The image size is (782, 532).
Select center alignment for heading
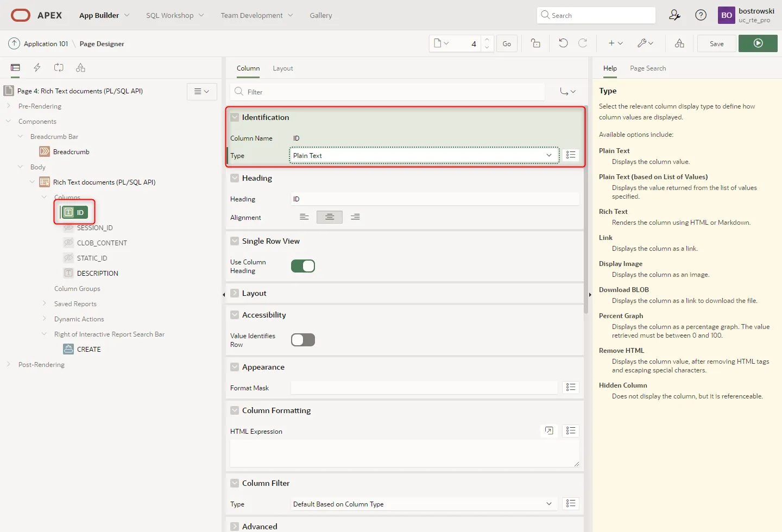coord(329,217)
